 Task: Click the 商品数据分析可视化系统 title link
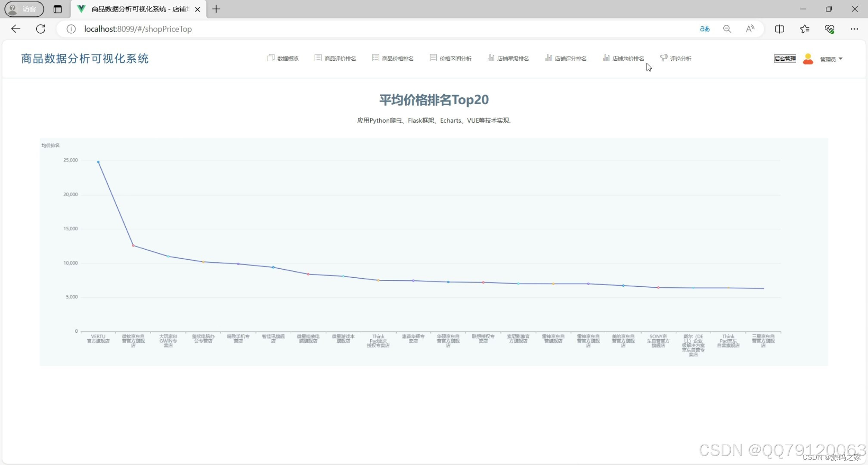pyautogui.click(x=85, y=59)
